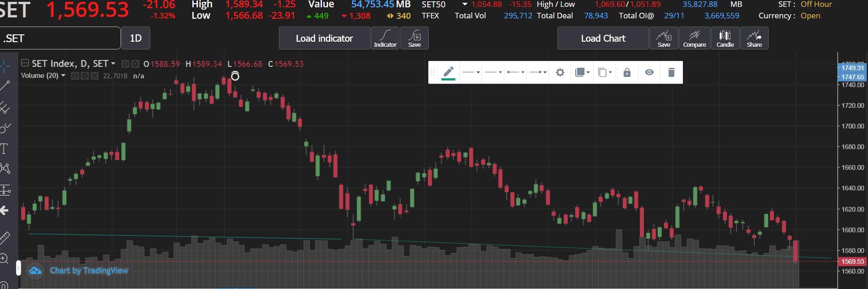
Task: Open the Compare symbols tool
Action: [x=694, y=38]
